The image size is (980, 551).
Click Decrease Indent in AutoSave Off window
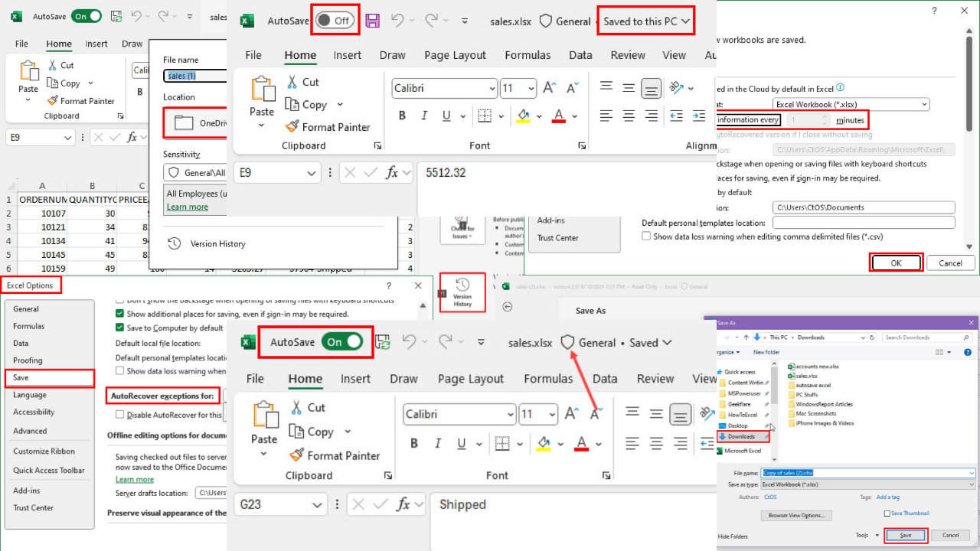[x=677, y=116]
